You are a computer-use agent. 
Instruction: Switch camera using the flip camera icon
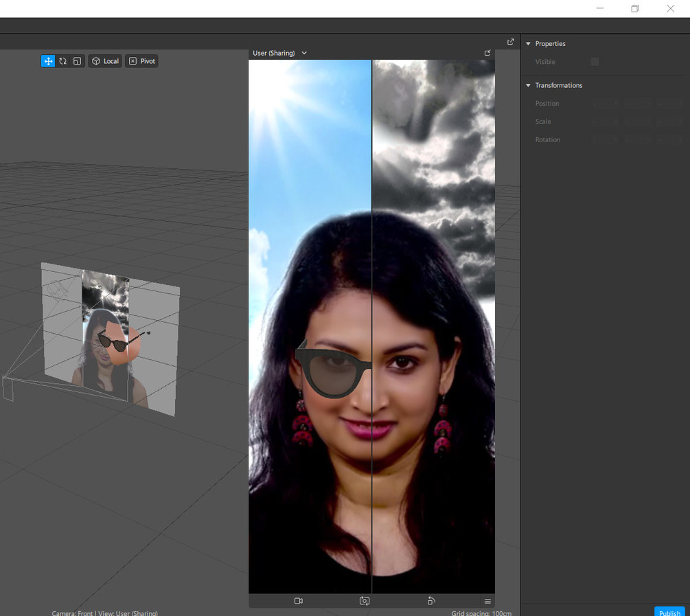[365, 601]
